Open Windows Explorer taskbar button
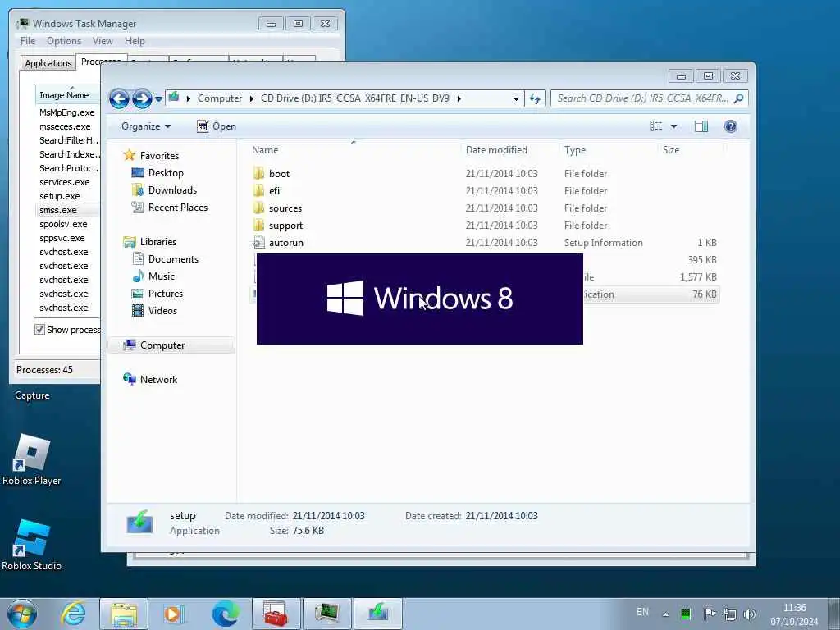This screenshot has height=630, width=840. point(124,614)
